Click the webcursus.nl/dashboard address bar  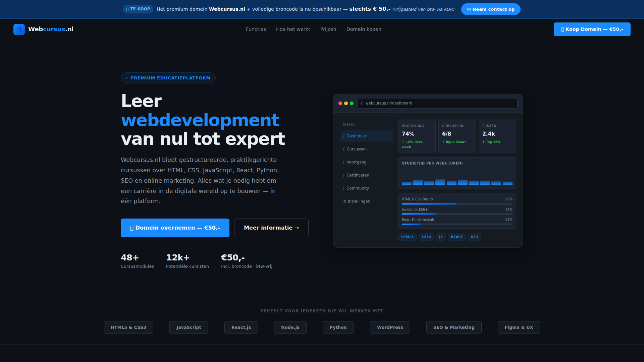point(437,103)
